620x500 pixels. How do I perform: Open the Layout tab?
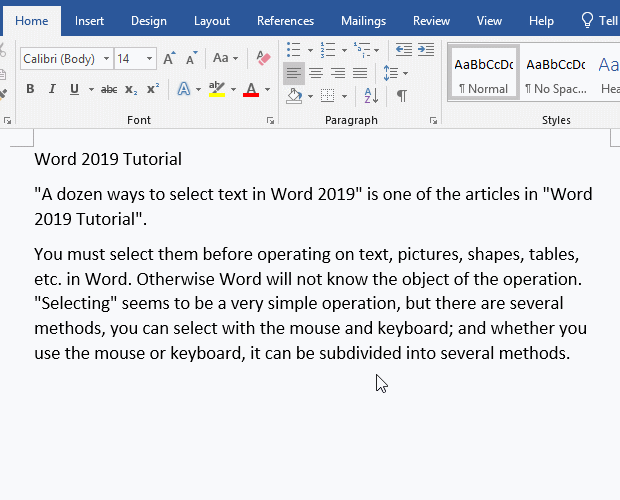tap(212, 21)
